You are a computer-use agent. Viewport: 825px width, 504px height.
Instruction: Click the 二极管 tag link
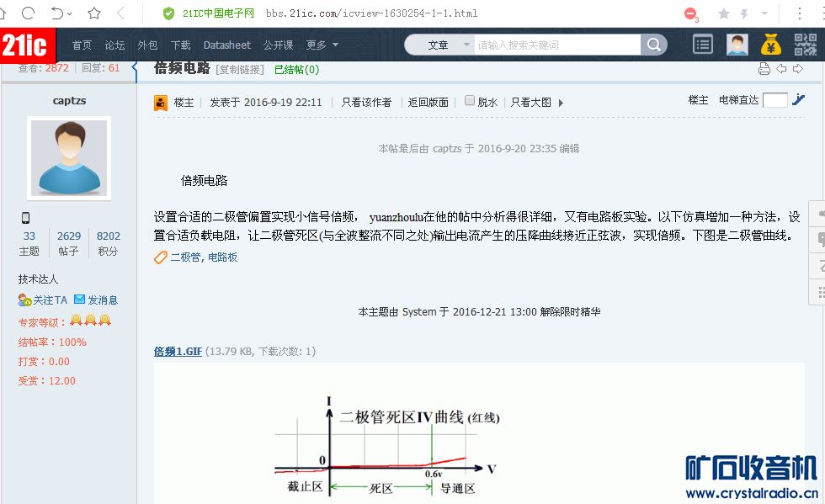pos(185,257)
